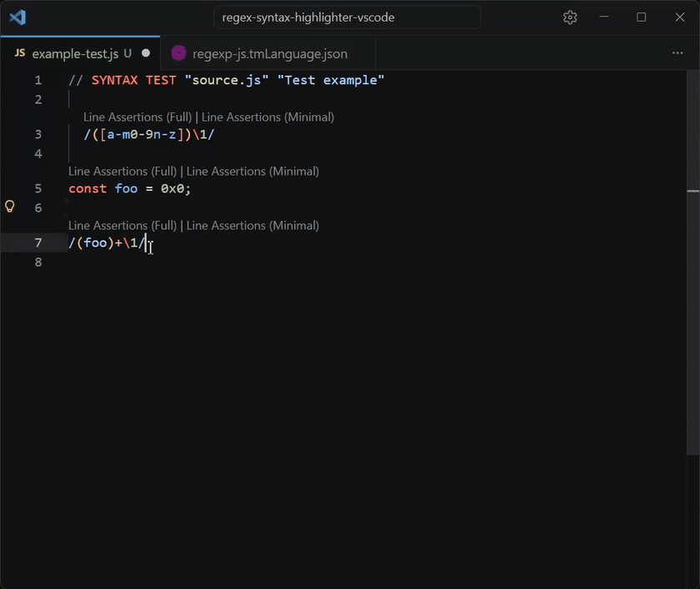The image size is (700, 589).
Task: Click Line Assertions (Minimal) above line 7
Action: 252,225
